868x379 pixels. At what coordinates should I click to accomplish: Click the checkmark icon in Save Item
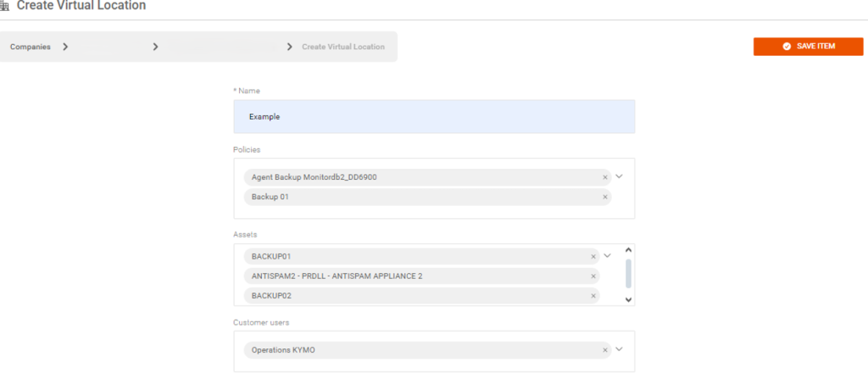(787, 47)
